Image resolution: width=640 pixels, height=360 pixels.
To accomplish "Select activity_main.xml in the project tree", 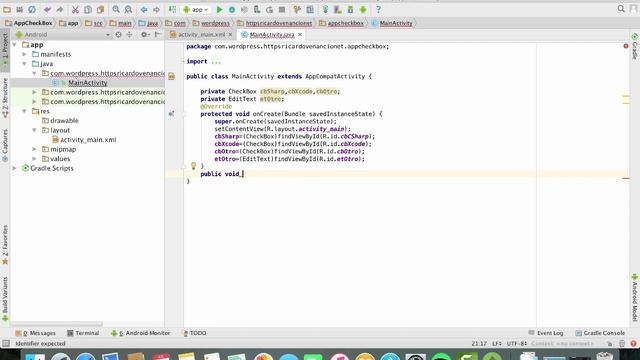I will click(88, 140).
